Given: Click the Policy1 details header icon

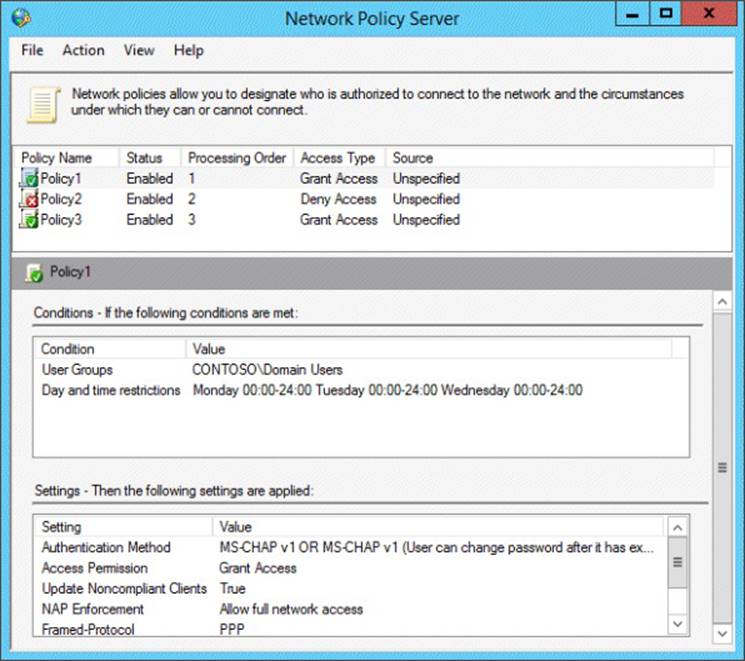Looking at the screenshot, I should pos(34,271).
